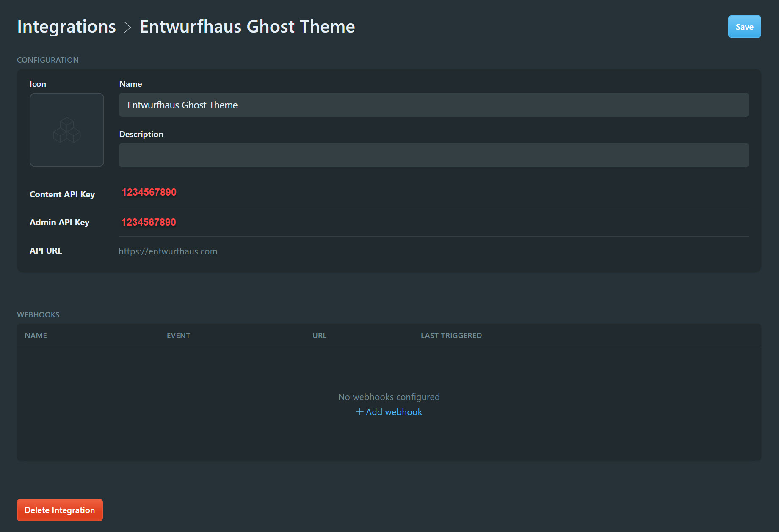Click the URL column header
The height and width of the screenshot is (532, 779).
[x=320, y=336]
